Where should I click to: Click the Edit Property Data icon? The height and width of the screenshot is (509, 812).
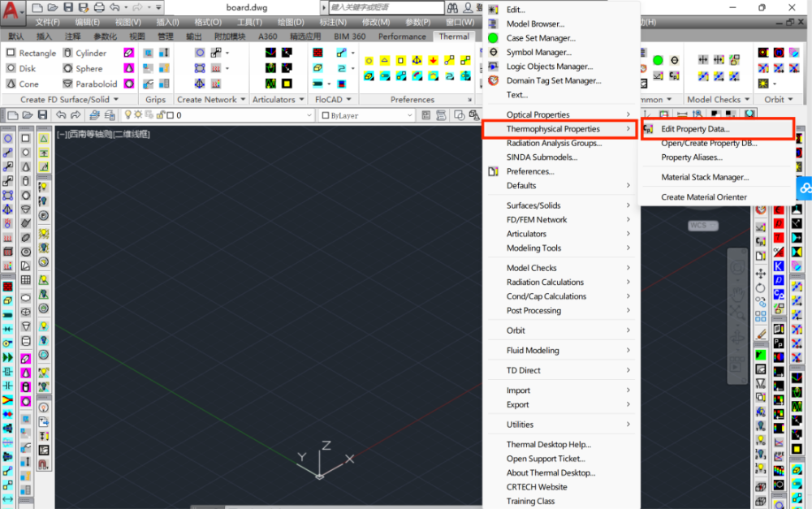(648, 129)
